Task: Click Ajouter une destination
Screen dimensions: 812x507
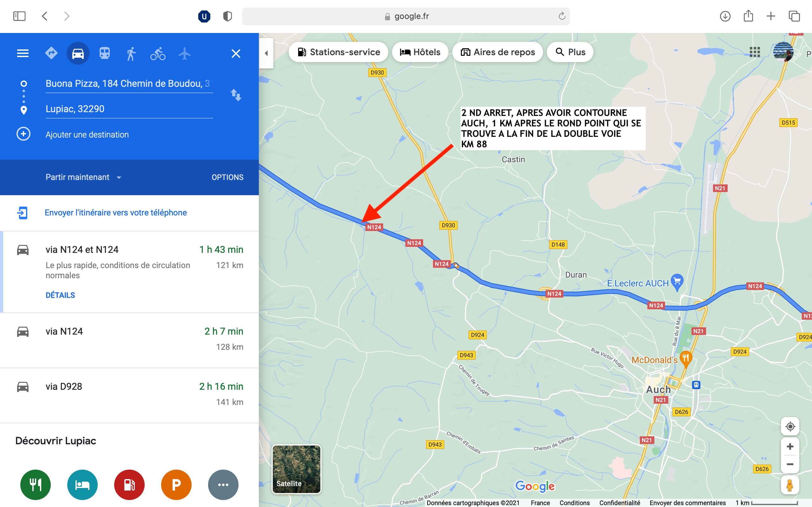Action: click(x=87, y=134)
